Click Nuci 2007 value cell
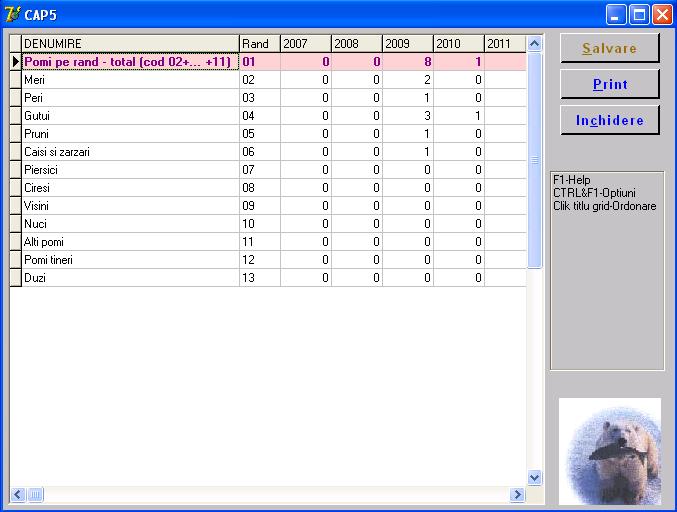 (305, 224)
